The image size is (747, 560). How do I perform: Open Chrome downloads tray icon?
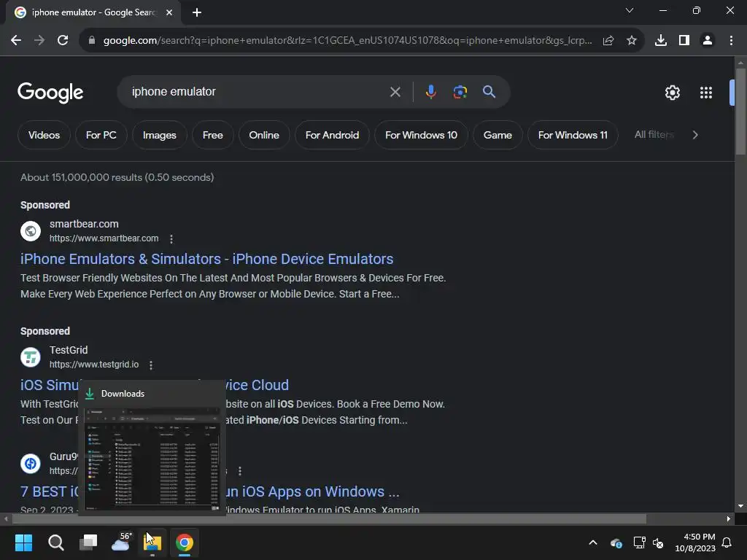click(661, 41)
